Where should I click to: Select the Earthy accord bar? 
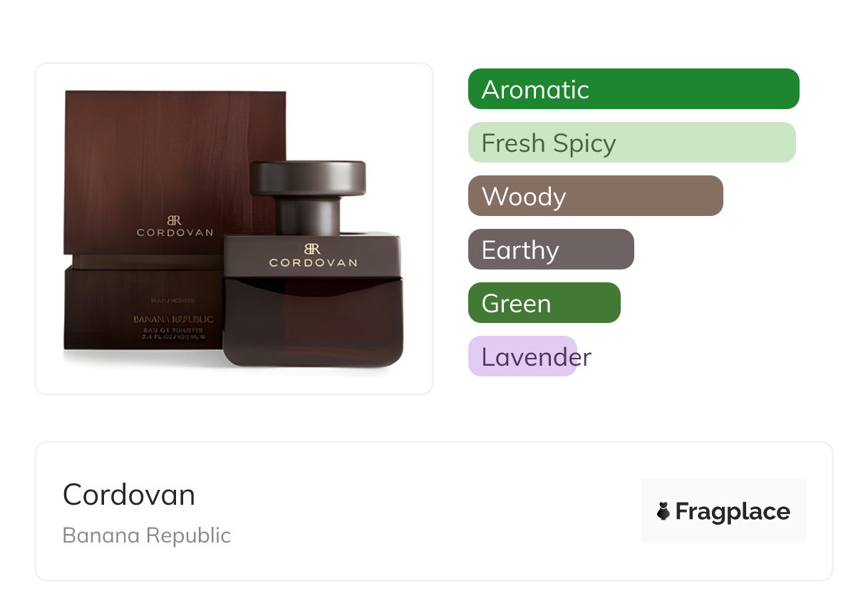click(551, 250)
